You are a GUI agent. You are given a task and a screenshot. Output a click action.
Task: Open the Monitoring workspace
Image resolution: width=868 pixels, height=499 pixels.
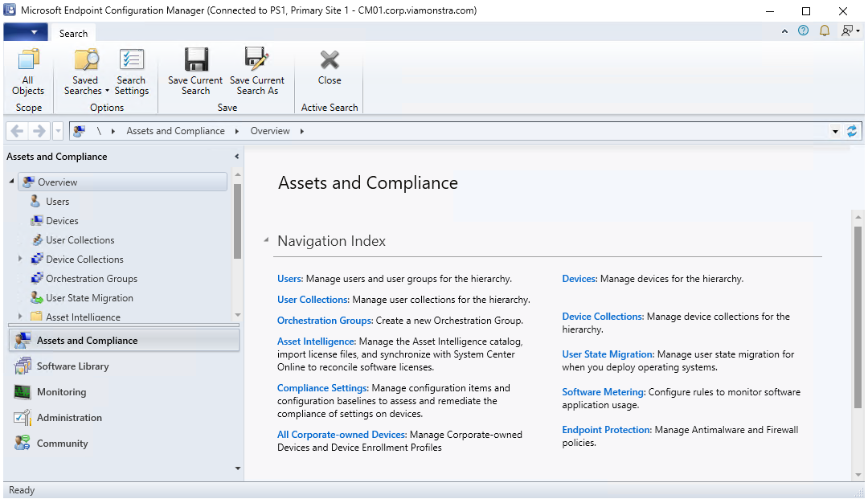click(61, 392)
